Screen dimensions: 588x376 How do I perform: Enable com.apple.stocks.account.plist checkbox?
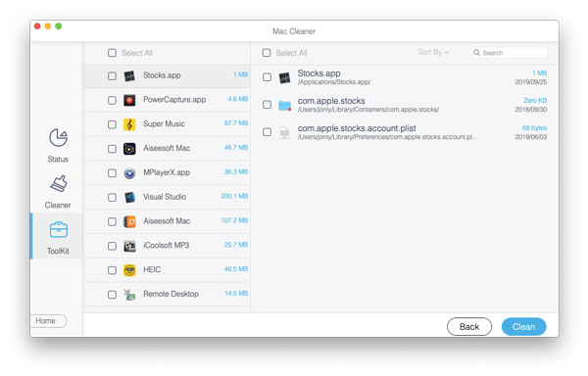pos(267,132)
